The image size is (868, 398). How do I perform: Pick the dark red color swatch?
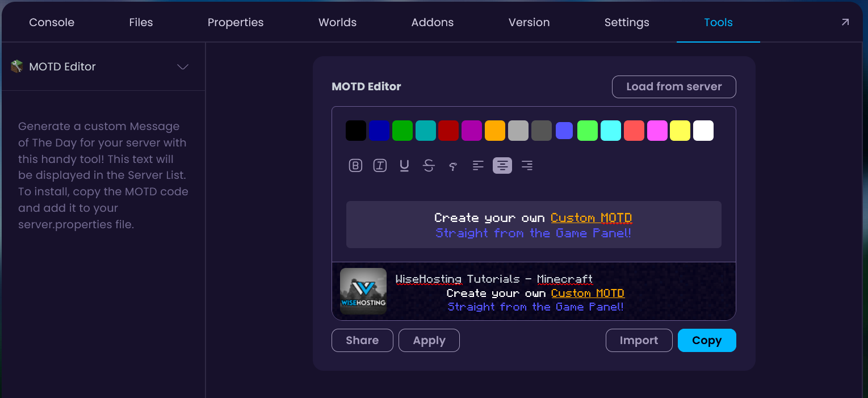(448, 131)
